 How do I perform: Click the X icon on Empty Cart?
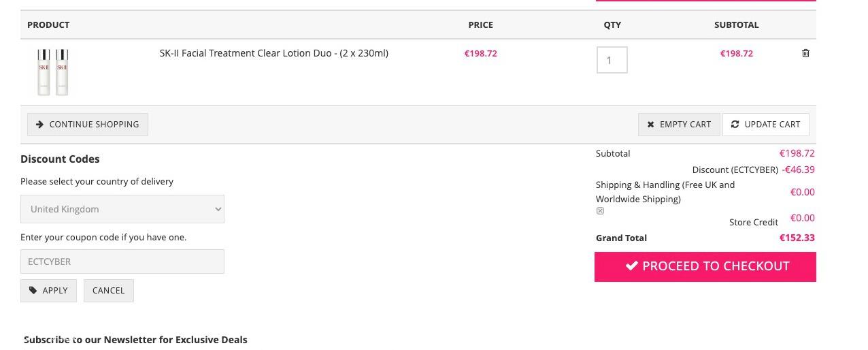click(650, 125)
